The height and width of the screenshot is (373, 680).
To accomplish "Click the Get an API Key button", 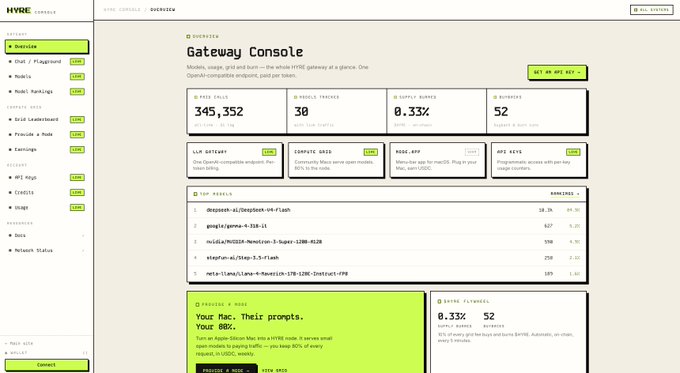I will tap(557, 72).
